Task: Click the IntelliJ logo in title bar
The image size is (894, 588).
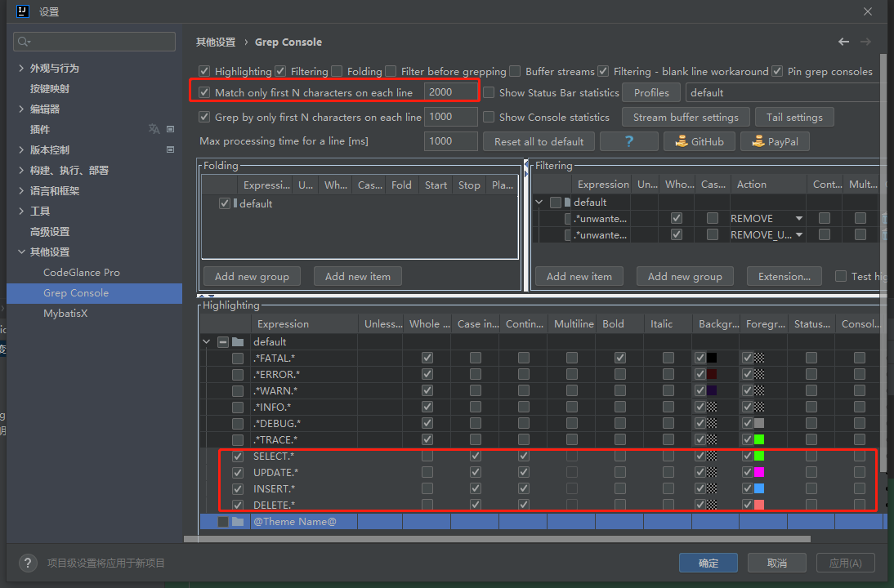Action: (x=23, y=11)
